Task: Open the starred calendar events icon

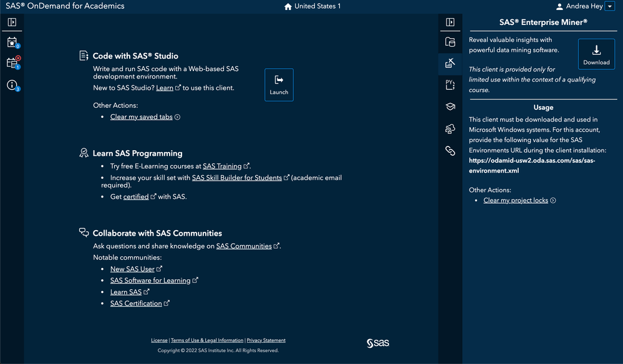Action: (x=12, y=42)
